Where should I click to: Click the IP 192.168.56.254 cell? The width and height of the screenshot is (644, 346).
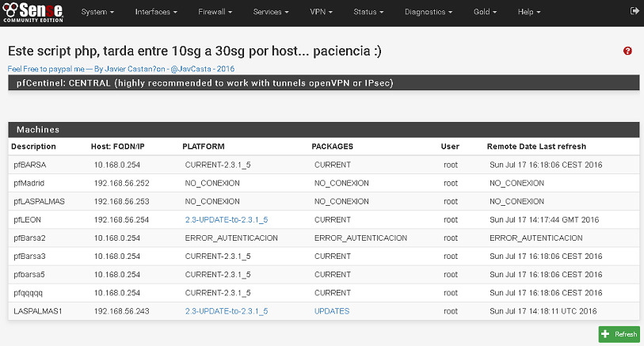tap(121, 219)
